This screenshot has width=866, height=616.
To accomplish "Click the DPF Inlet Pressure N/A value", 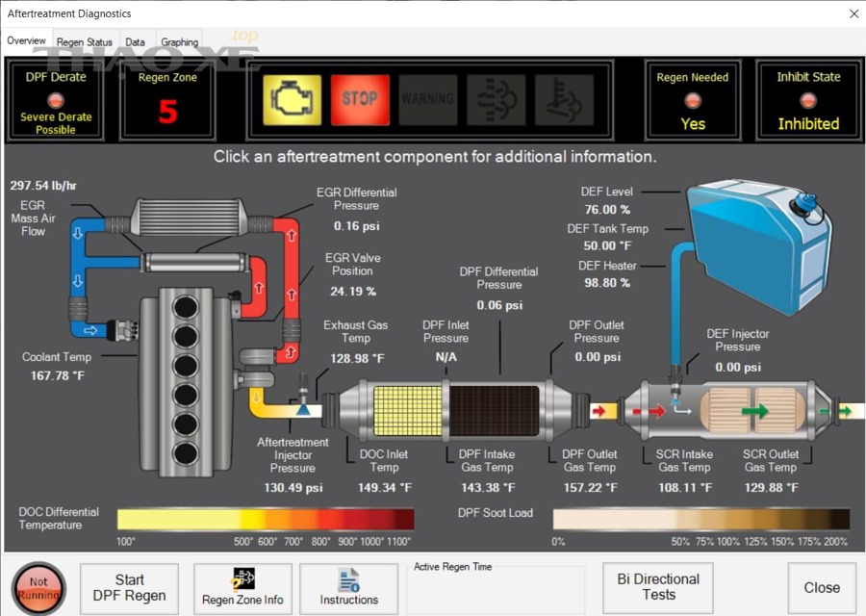I will point(446,357).
